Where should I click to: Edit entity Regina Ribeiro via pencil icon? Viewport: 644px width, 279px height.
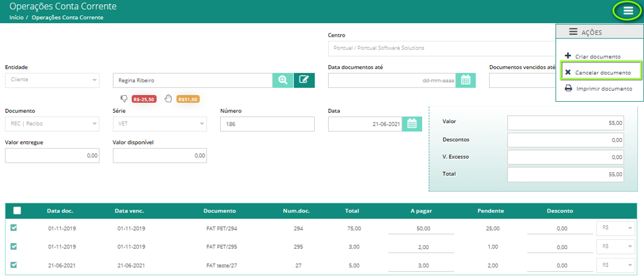[x=304, y=80]
